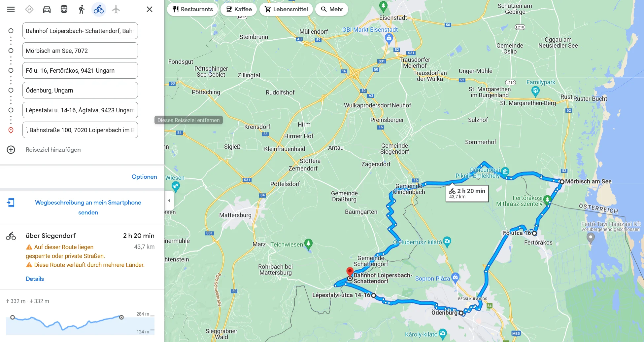Select the driving travel mode
This screenshot has height=342, width=644.
tap(47, 9)
